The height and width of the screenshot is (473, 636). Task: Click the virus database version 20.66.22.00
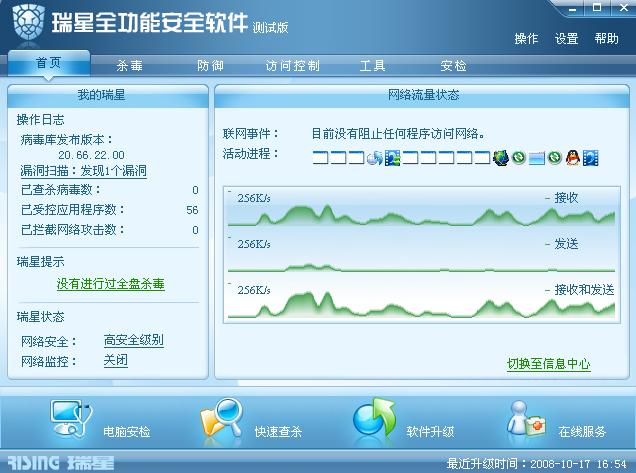click(91, 155)
